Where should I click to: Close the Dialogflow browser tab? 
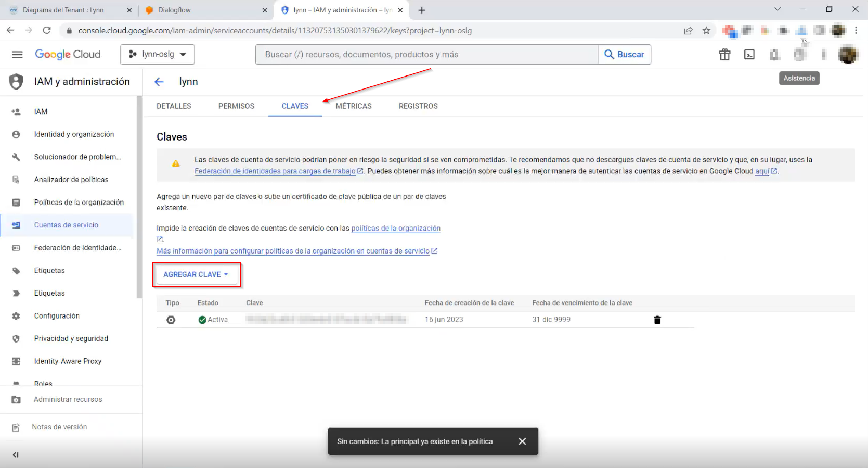pyautogui.click(x=265, y=10)
